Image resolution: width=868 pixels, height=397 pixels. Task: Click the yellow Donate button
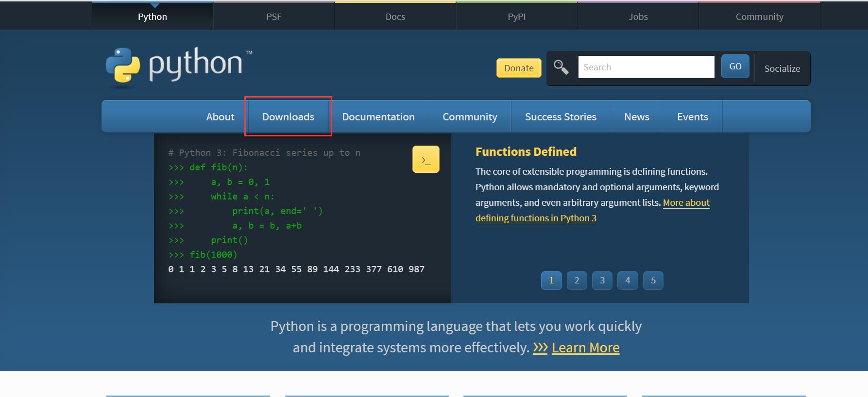519,68
